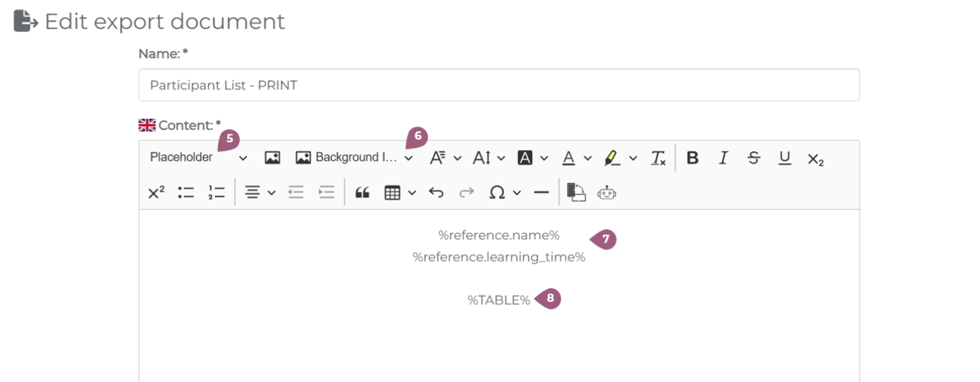Insert an image from the toolbar
Viewport: 980px width, 382px height.
(272, 158)
